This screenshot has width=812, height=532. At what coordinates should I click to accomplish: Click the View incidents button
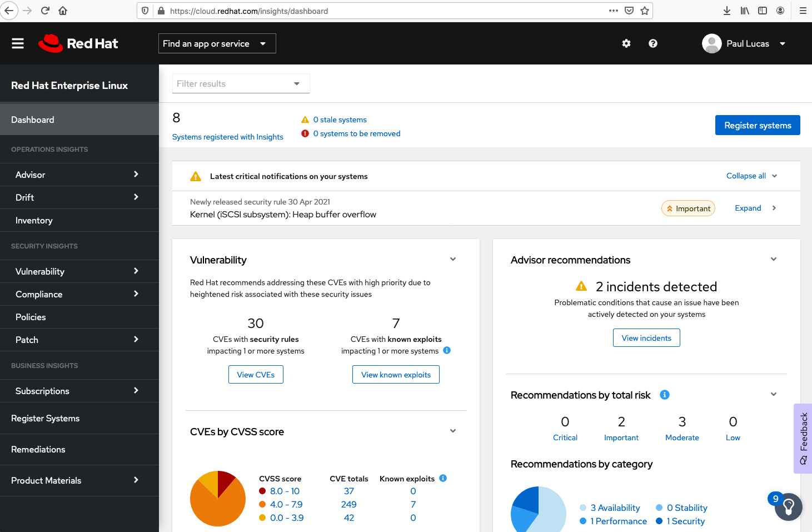[x=646, y=338]
